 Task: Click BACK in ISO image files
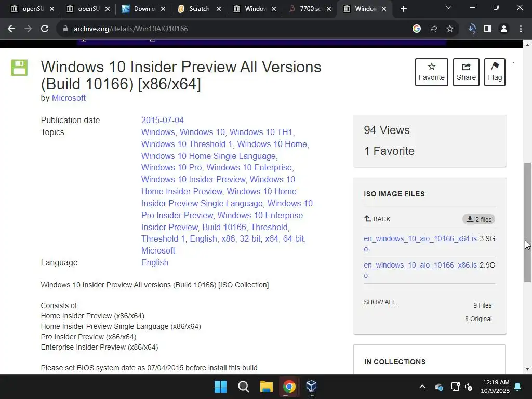[377, 219]
